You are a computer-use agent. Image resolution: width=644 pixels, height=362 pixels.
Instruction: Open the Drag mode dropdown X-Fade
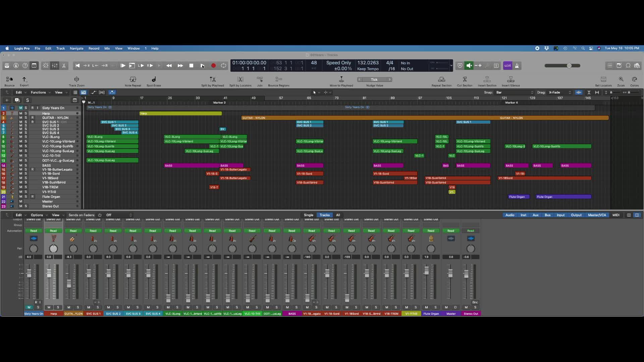click(x=559, y=93)
